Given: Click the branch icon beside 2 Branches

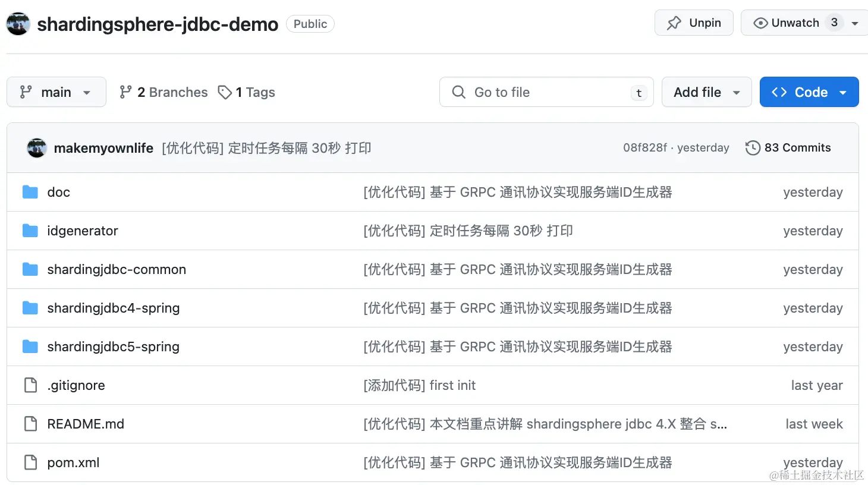Looking at the screenshot, I should 125,92.
